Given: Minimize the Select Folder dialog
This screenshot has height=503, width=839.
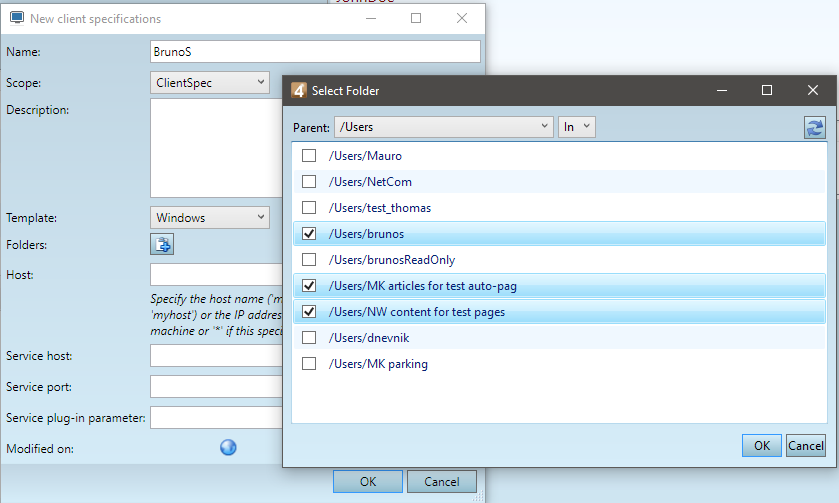Looking at the screenshot, I should [722, 90].
